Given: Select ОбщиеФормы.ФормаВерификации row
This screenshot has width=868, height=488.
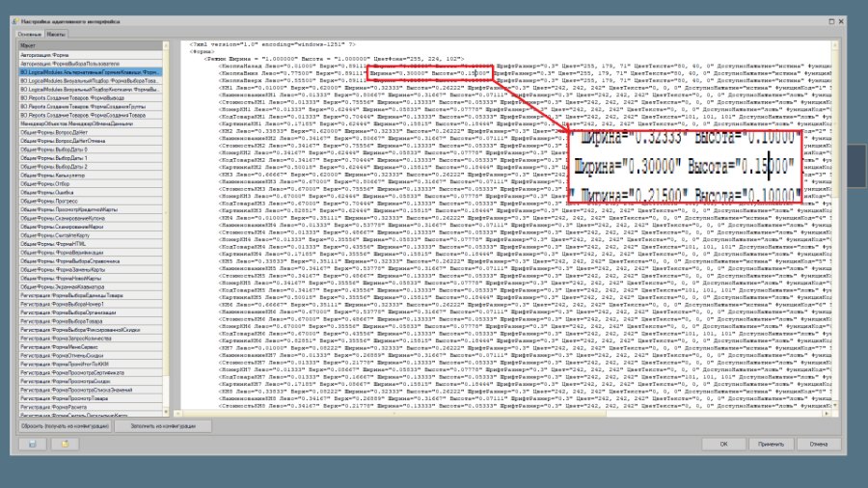Looking at the screenshot, I should tap(90, 253).
